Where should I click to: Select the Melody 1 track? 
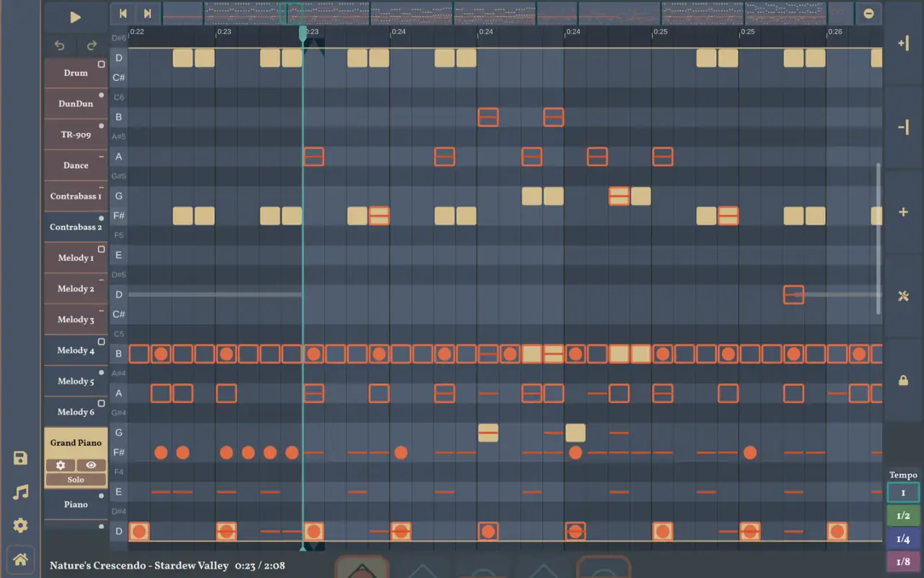coord(76,258)
